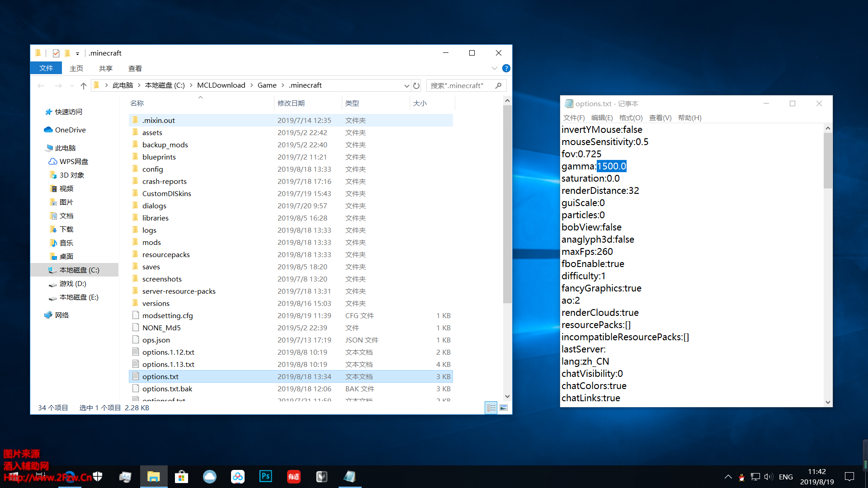Open the address bar history dropdown

tap(406, 85)
